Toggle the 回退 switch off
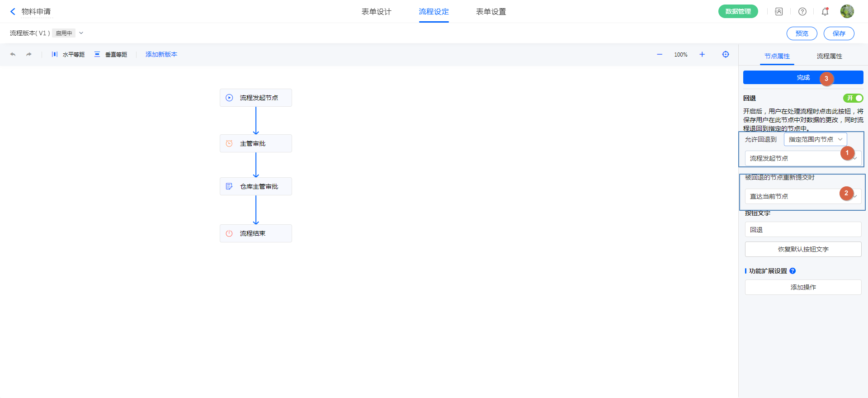Screen dimensions: 868x398 point(853,98)
